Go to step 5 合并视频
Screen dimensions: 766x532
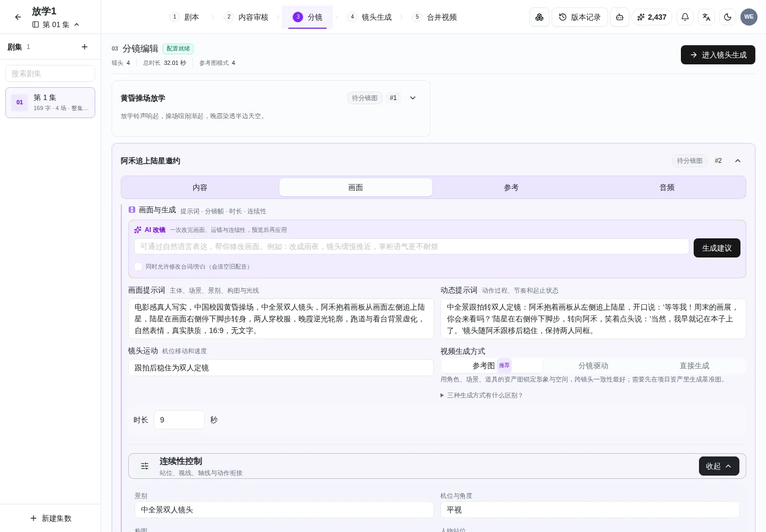click(x=435, y=17)
